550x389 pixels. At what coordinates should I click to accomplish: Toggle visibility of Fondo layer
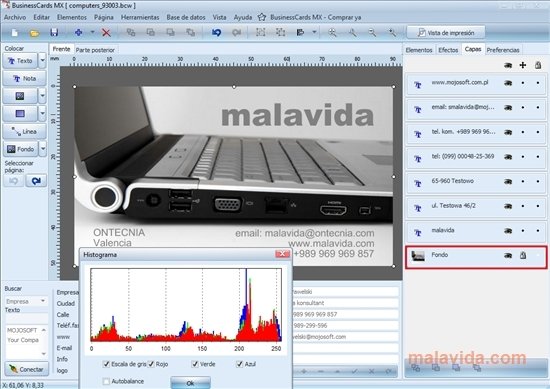click(x=508, y=255)
